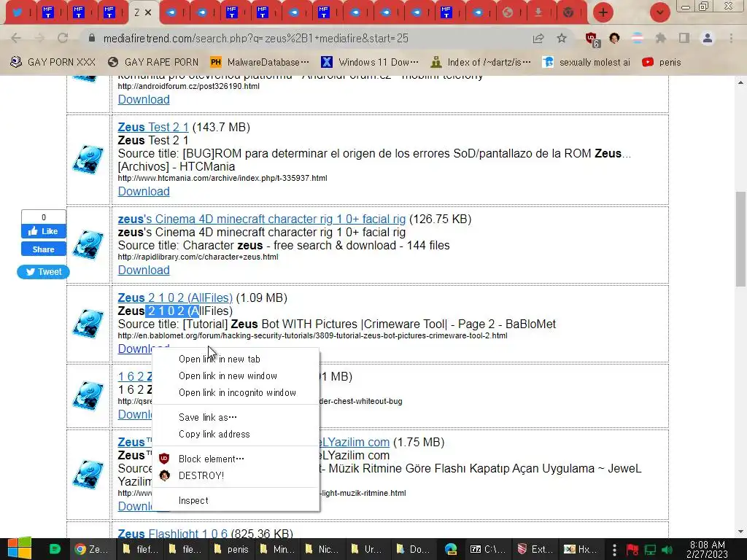The height and width of the screenshot is (560, 747).
Task: Click the vertical page scrollbar thumb
Action: coord(740,239)
